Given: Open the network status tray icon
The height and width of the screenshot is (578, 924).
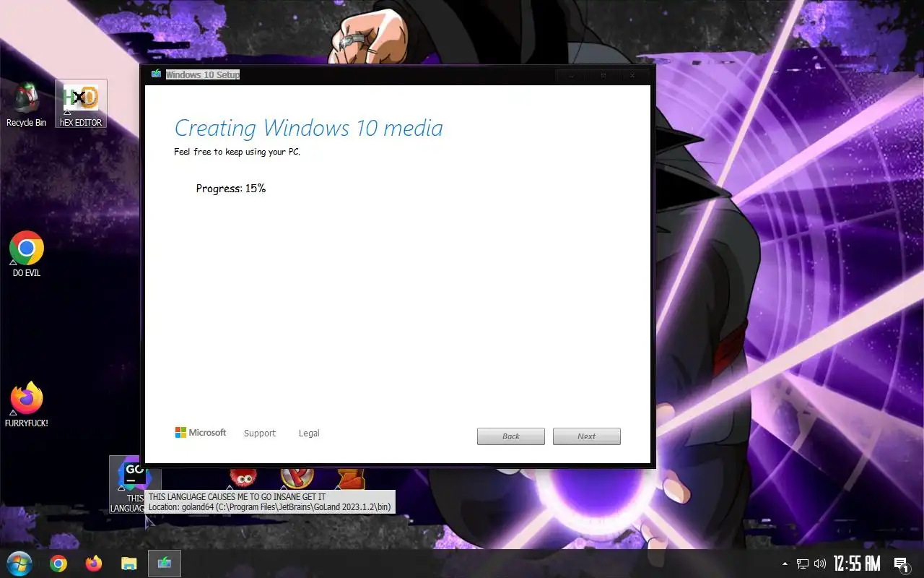Looking at the screenshot, I should (x=803, y=564).
